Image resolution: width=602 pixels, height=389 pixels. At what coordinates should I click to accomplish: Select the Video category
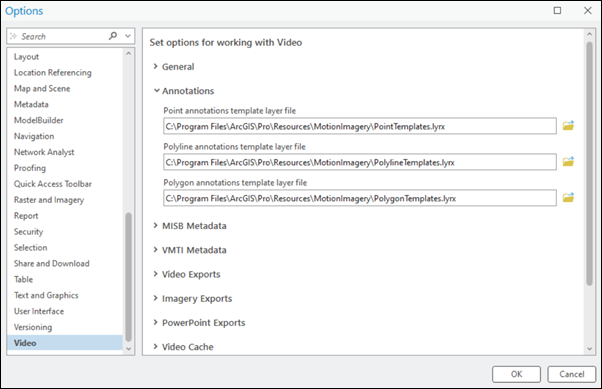coord(65,343)
